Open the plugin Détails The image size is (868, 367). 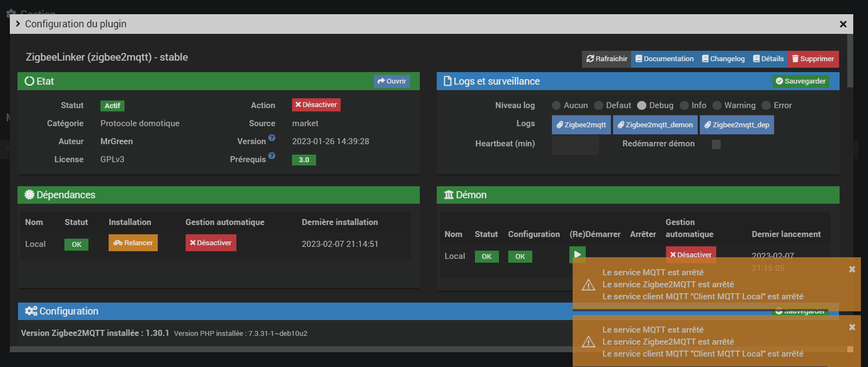[768, 59]
